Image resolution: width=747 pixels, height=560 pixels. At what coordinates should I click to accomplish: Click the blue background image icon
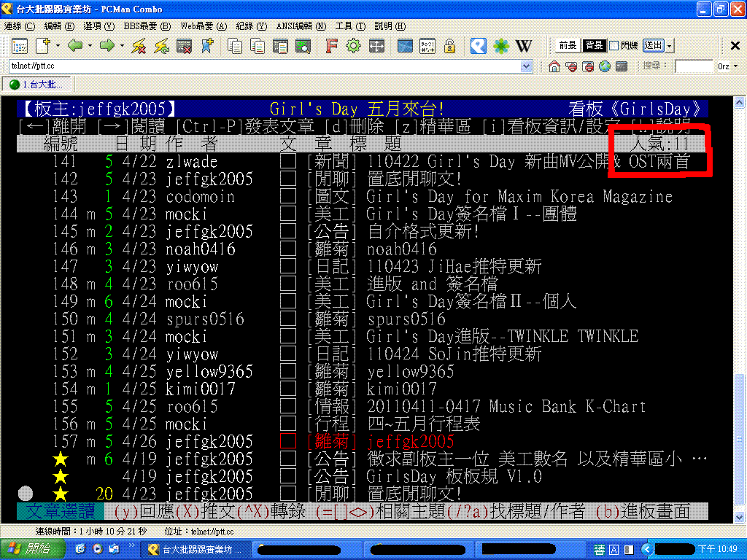(x=405, y=46)
